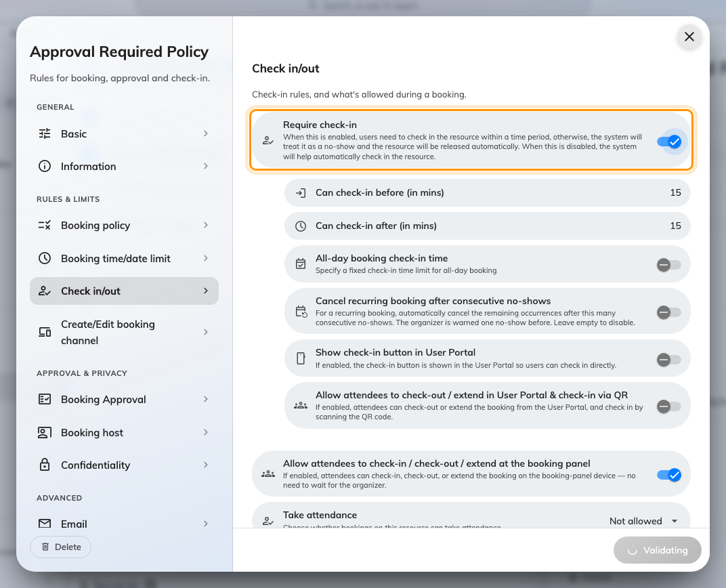Select the Check in/out sidebar item
This screenshot has height=588, width=726.
click(x=124, y=291)
